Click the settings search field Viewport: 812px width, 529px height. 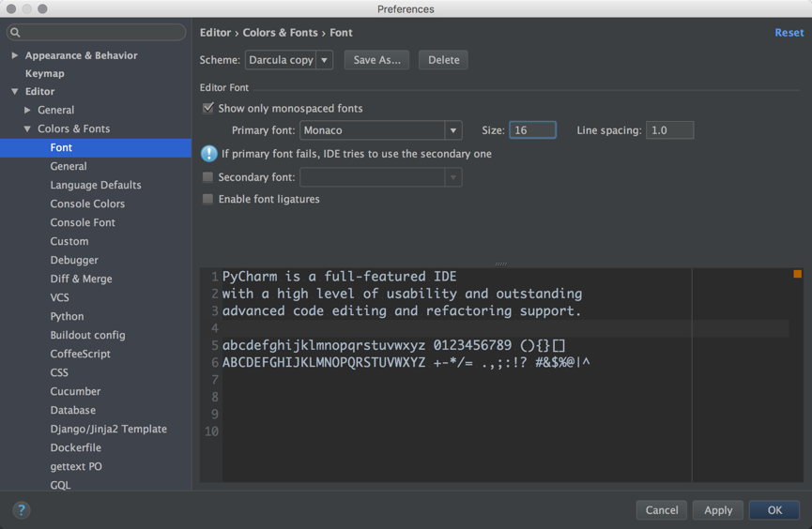97,33
